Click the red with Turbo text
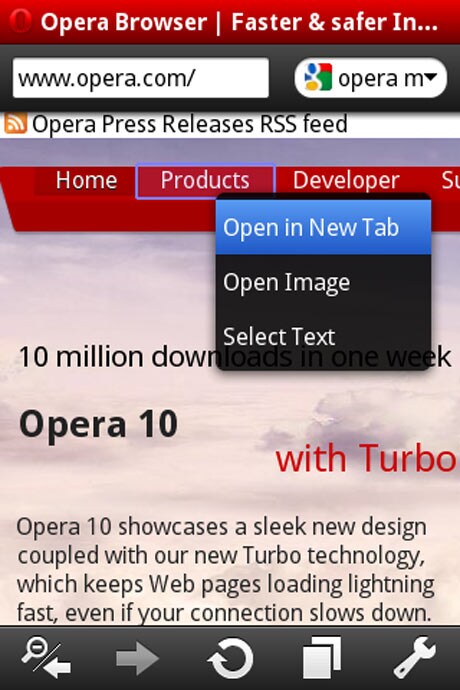The width and height of the screenshot is (460, 690). pyautogui.click(x=366, y=458)
